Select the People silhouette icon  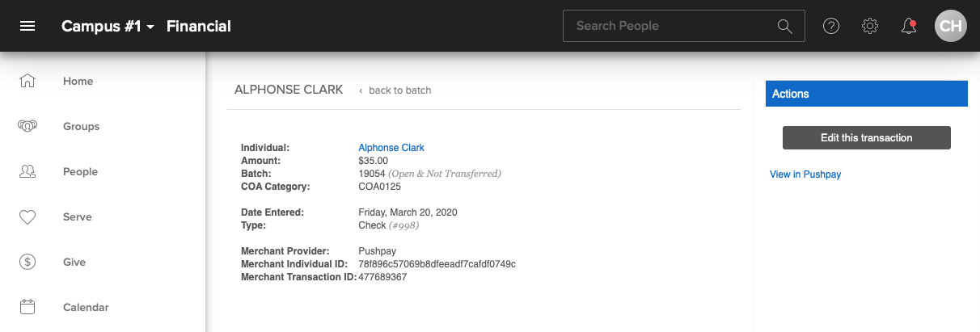[27, 171]
